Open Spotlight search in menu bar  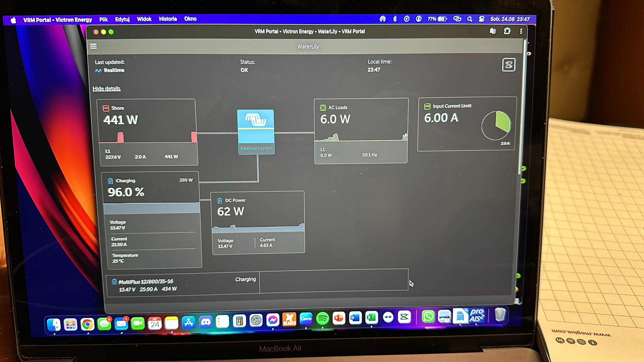[469, 19]
